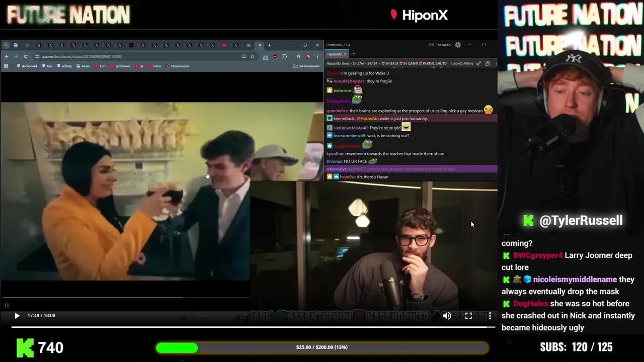This screenshot has width=644, height=362.
Task: Open the All Bookmarks folder
Action: coord(306,66)
